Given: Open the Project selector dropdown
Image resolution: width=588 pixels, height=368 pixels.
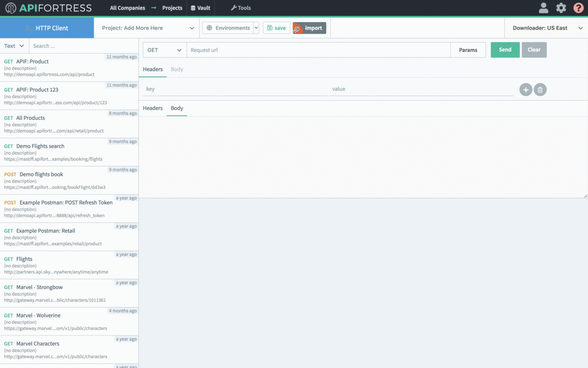Looking at the screenshot, I should 147,28.
